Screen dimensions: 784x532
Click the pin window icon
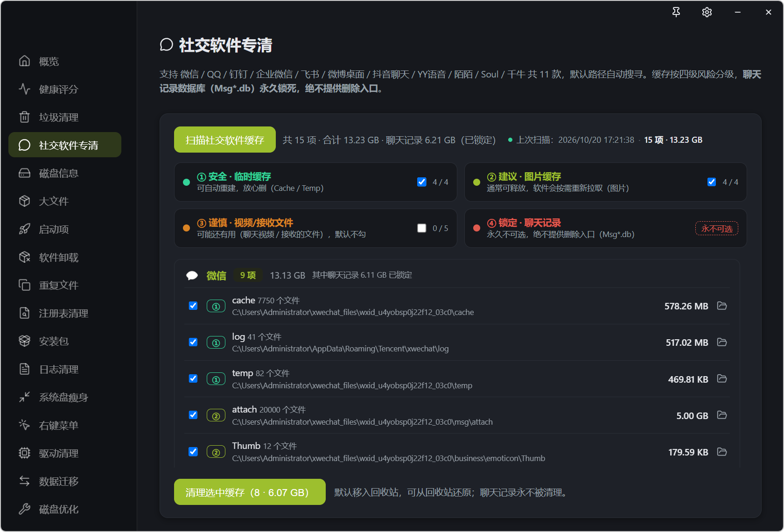(676, 12)
